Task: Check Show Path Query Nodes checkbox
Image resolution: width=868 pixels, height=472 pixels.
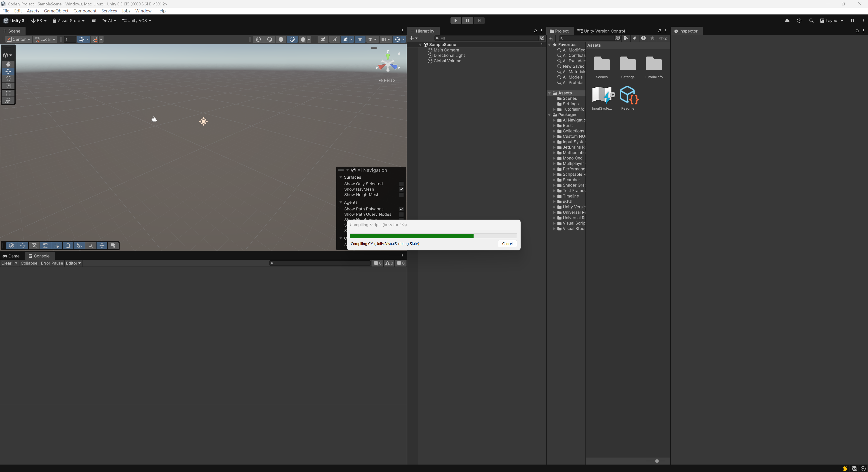Action: pos(401,214)
